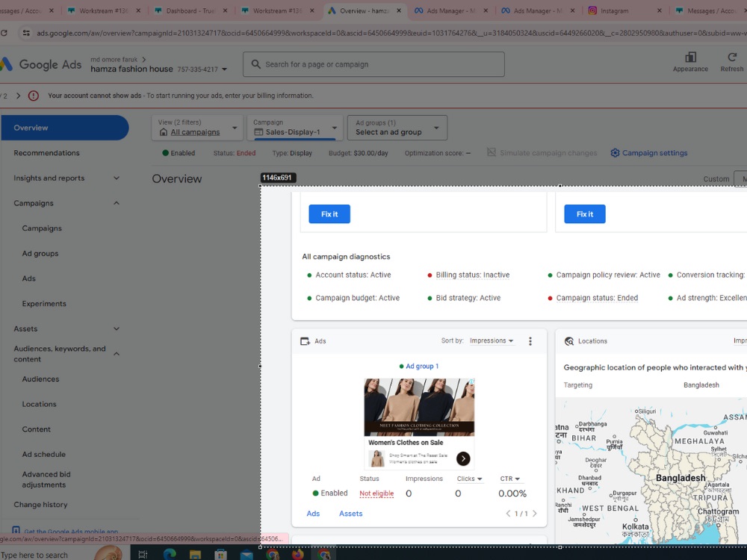Open the View All campaigns dropdown

(197, 128)
